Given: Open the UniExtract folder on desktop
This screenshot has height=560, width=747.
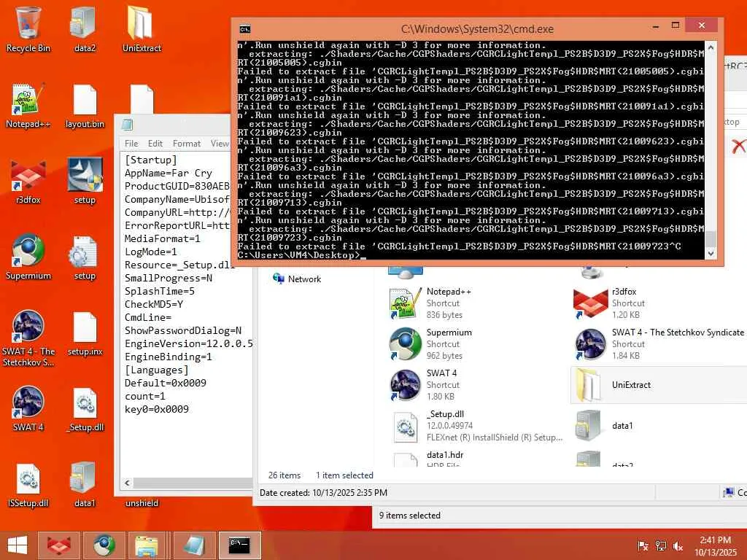Looking at the screenshot, I should (142, 29).
